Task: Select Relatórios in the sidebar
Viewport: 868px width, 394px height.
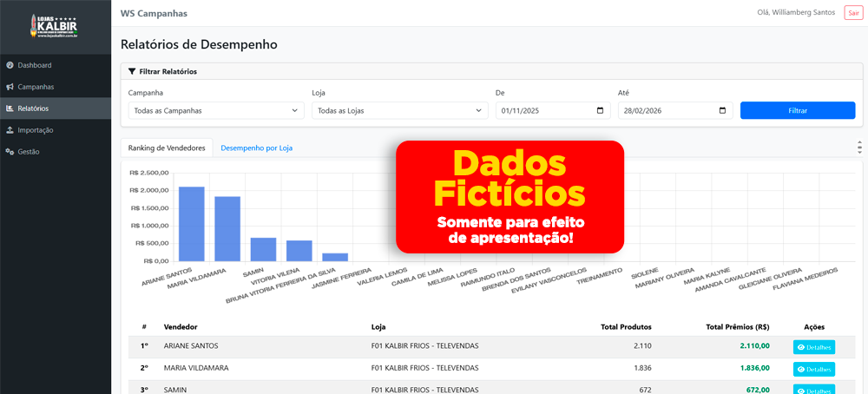Action: tap(56, 108)
